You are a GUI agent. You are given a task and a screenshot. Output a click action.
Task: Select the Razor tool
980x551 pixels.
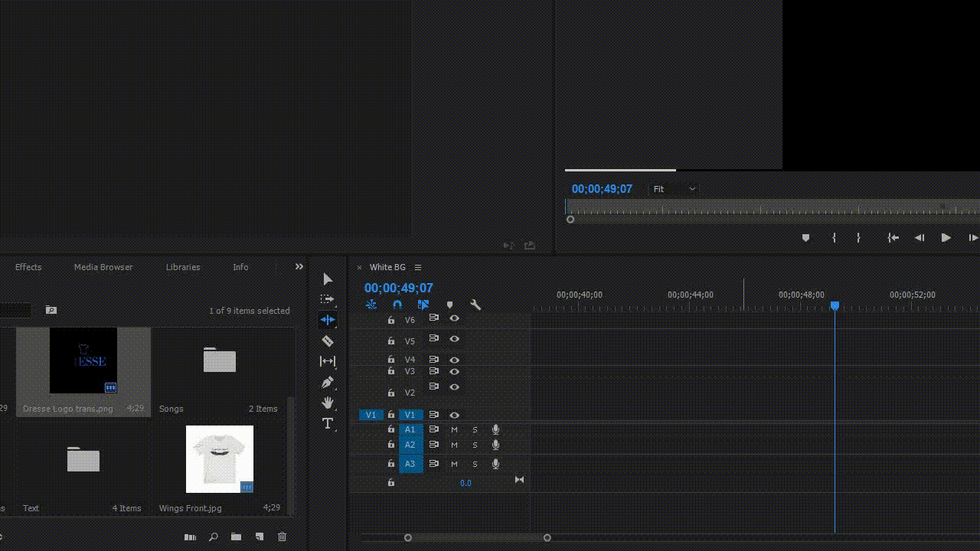(x=327, y=341)
